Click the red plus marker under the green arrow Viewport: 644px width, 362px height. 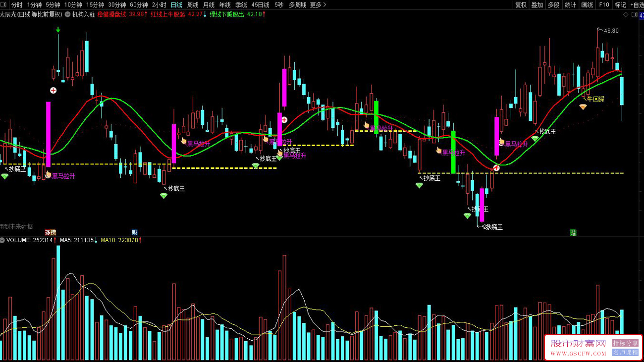[53, 91]
